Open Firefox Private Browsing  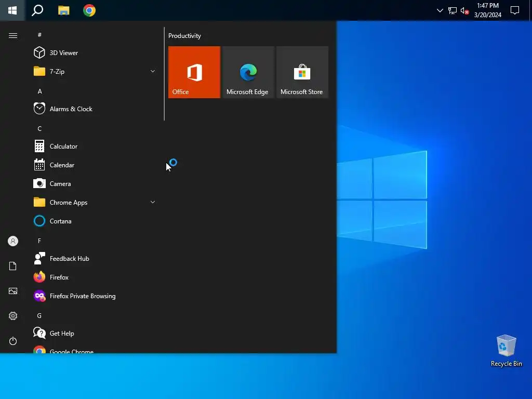[94, 296]
